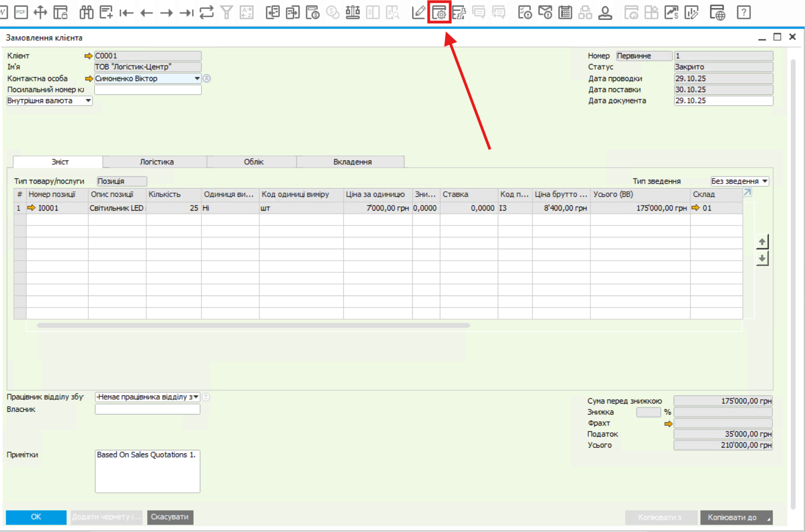Move the selected row up with arrow button

(x=762, y=241)
